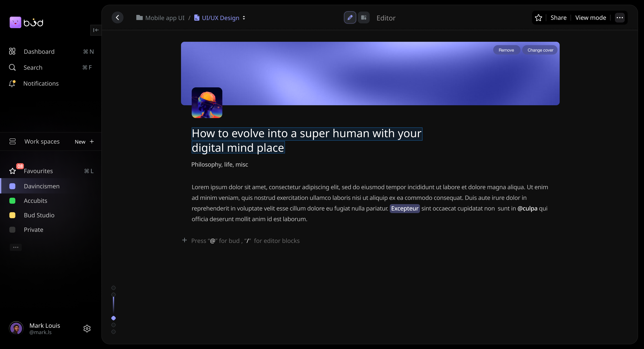The image size is (644, 349).
Task: Add a new block with plus icon
Action: pos(184,240)
